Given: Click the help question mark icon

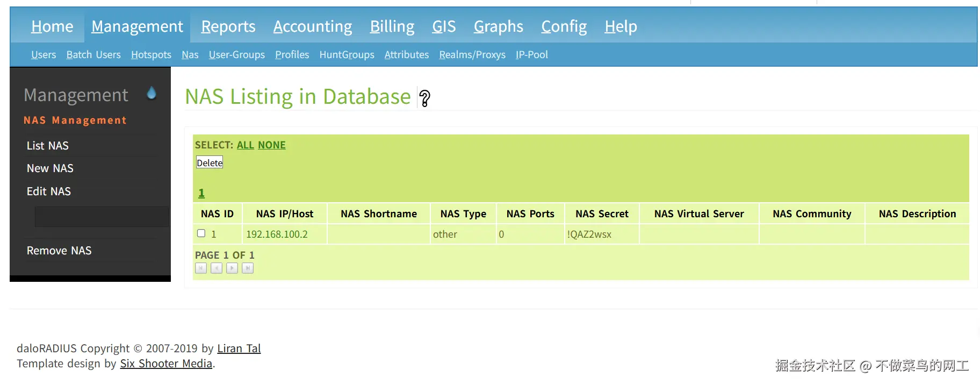Looking at the screenshot, I should click(424, 98).
